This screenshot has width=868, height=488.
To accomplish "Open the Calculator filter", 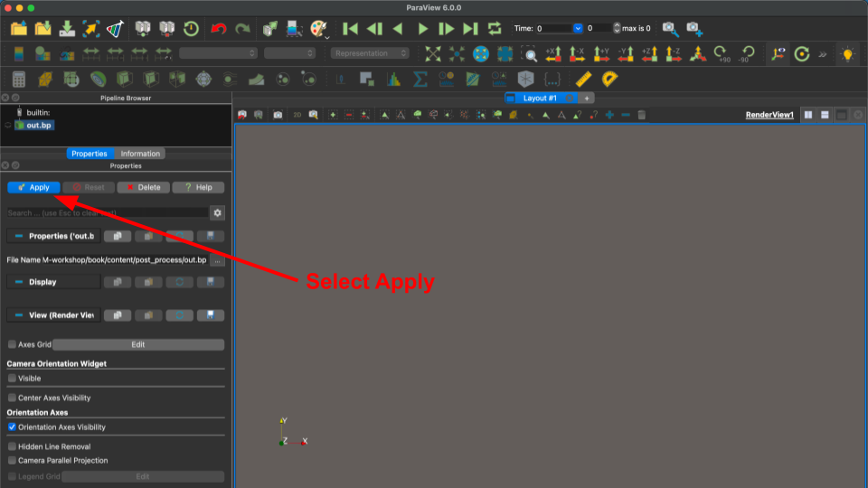I will click(19, 80).
